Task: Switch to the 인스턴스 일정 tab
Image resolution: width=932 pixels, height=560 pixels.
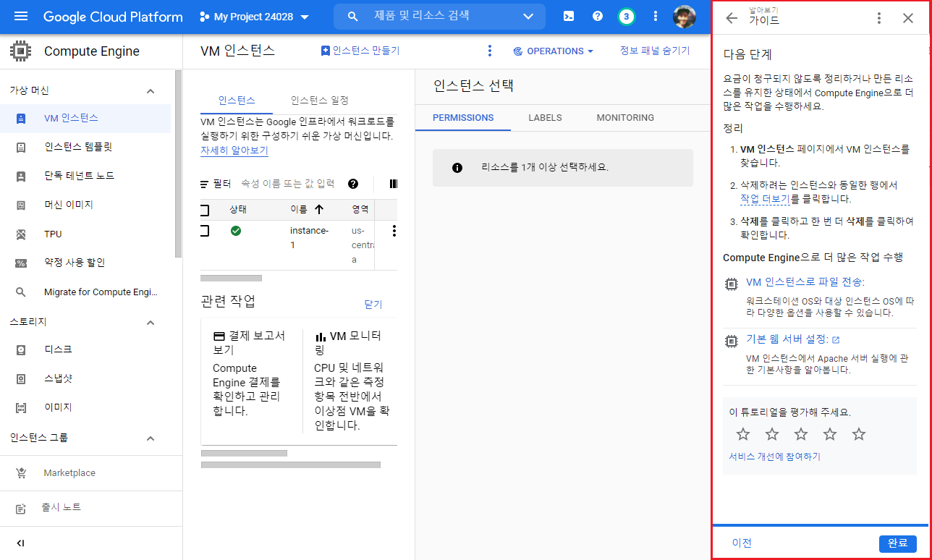Action: (x=319, y=101)
